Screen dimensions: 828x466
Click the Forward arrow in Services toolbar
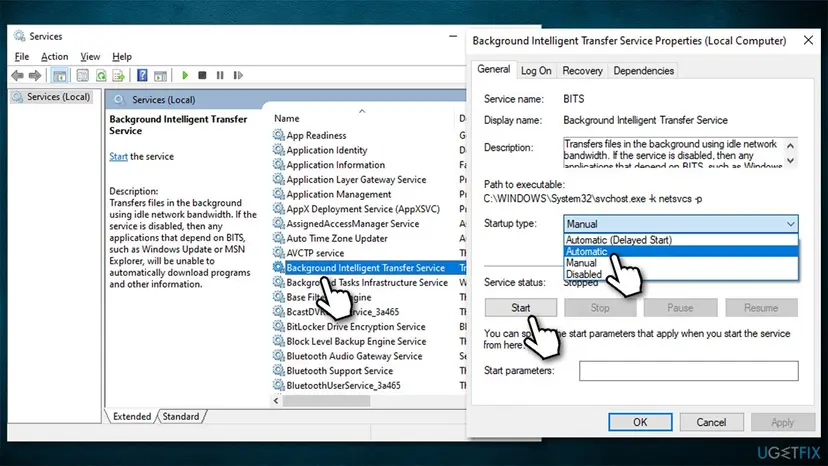(35, 76)
